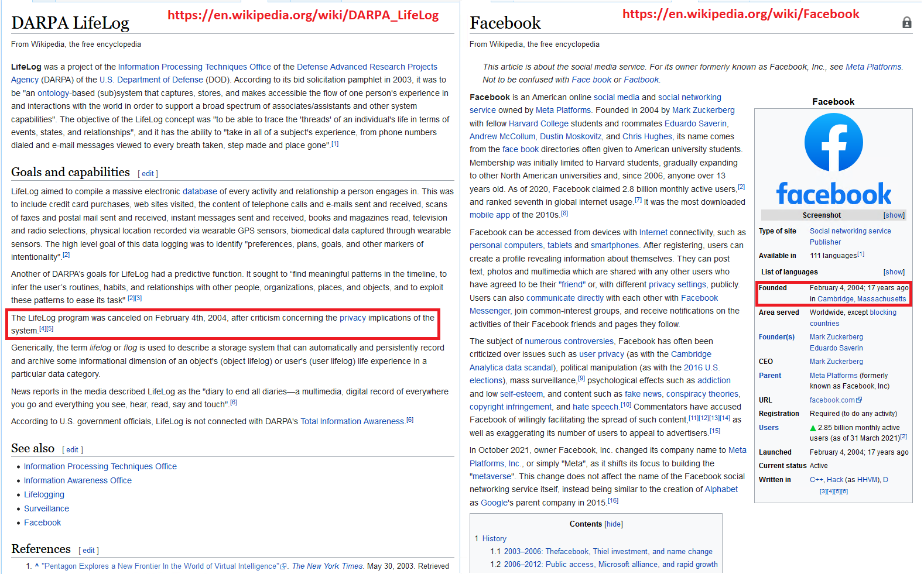Follow the social media link
Viewport: 924px width, 574px height.
tap(617, 97)
